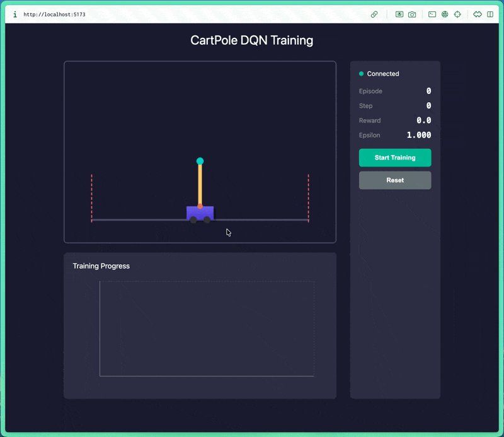Click the puzzle piece extensions icon
Viewport: 504px width, 437px height.
click(x=478, y=14)
